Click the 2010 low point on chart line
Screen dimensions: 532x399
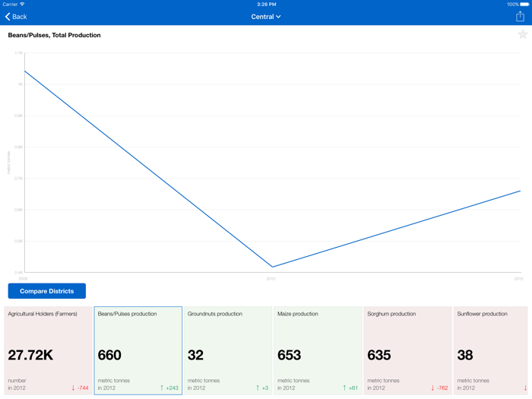coord(272,267)
